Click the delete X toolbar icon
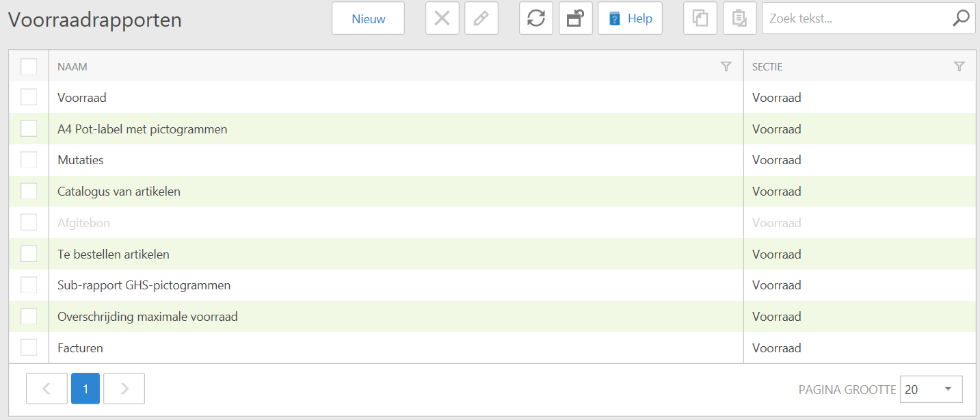The width and height of the screenshot is (980, 420). [x=442, y=18]
